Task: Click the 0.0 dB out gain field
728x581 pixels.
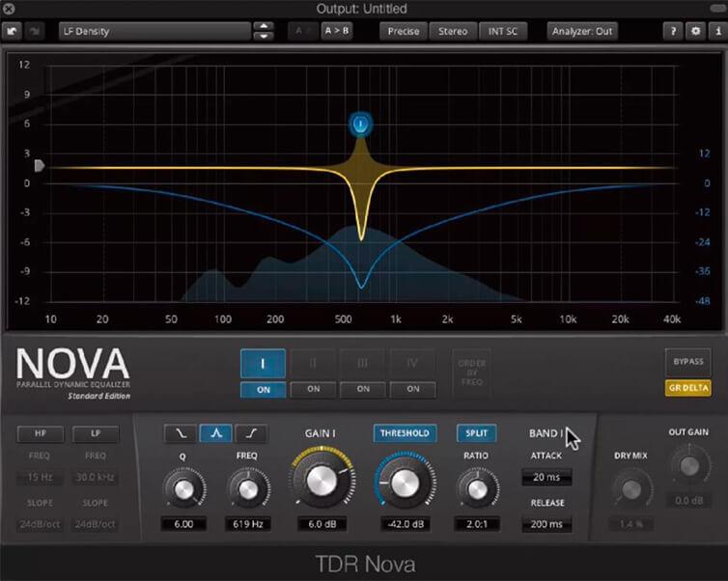Action: pos(689,501)
